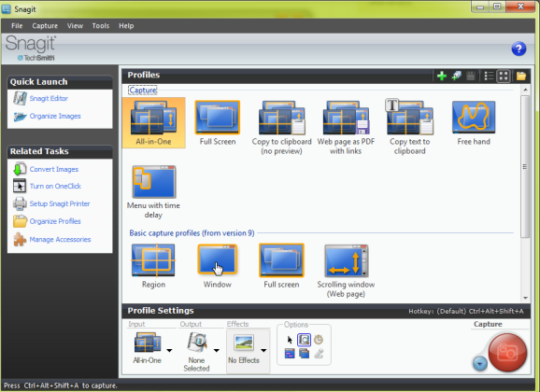Click the Output None Selected icon
The width and height of the screenshot is (540, 392).
tap(197, 342)
